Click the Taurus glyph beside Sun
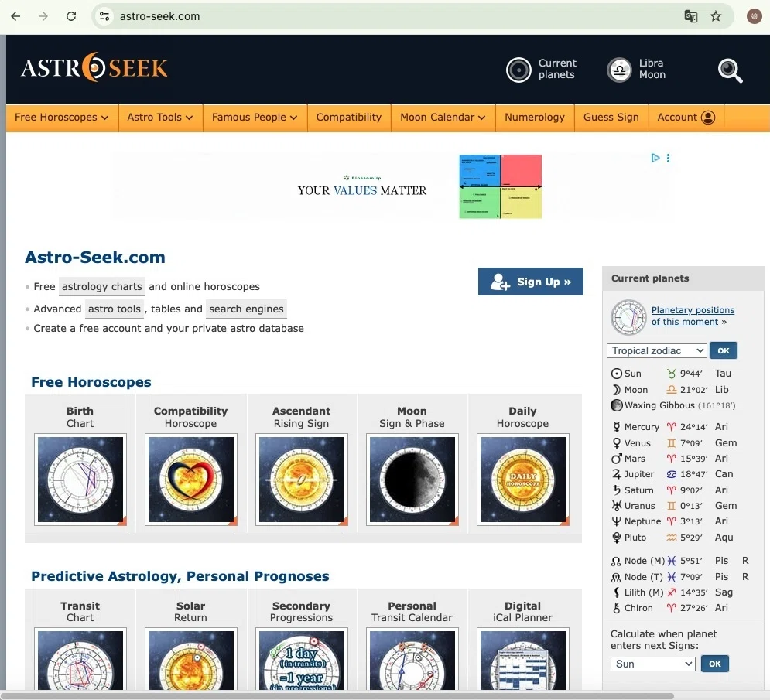The width and height of the screenshot is (770, 700). coord(671,374)
